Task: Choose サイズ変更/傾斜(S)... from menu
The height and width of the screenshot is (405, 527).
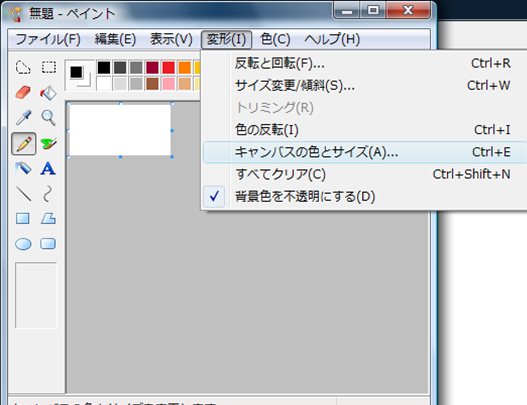Action: point(365,86)
